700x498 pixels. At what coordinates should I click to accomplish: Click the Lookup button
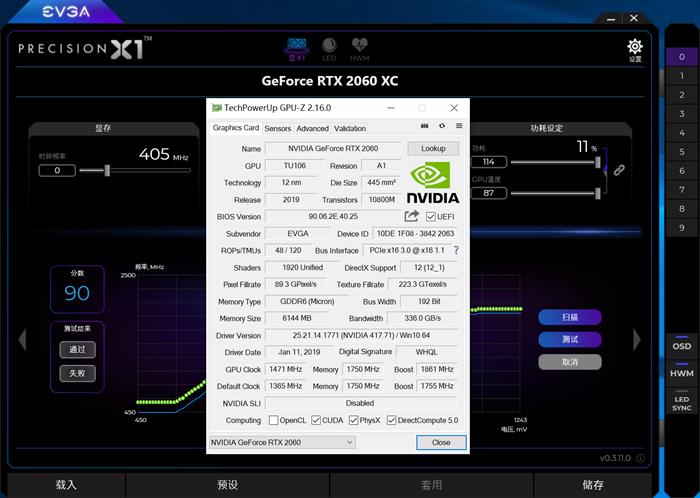click(433, 149)
